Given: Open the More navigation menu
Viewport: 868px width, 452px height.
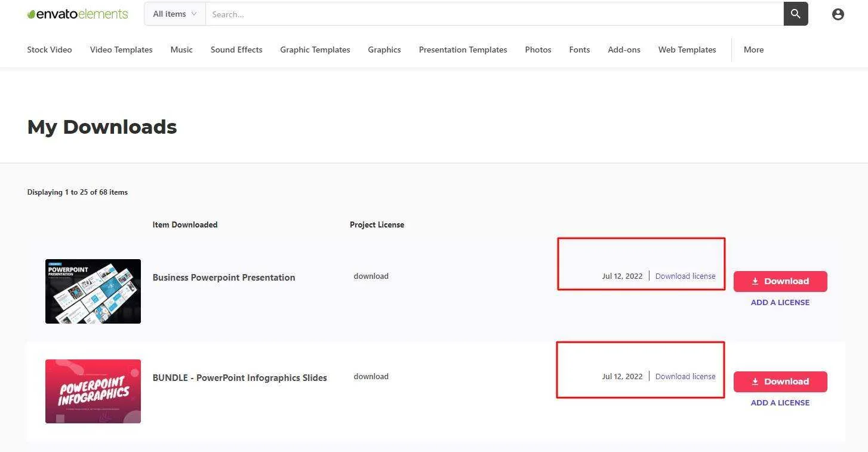Looking at the screenshot, I should [x=753, y=50].
